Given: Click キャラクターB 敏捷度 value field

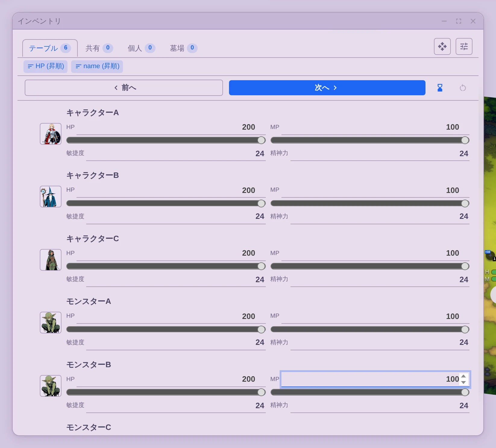Looking at the screenshot, I should (x=176, y=216).
